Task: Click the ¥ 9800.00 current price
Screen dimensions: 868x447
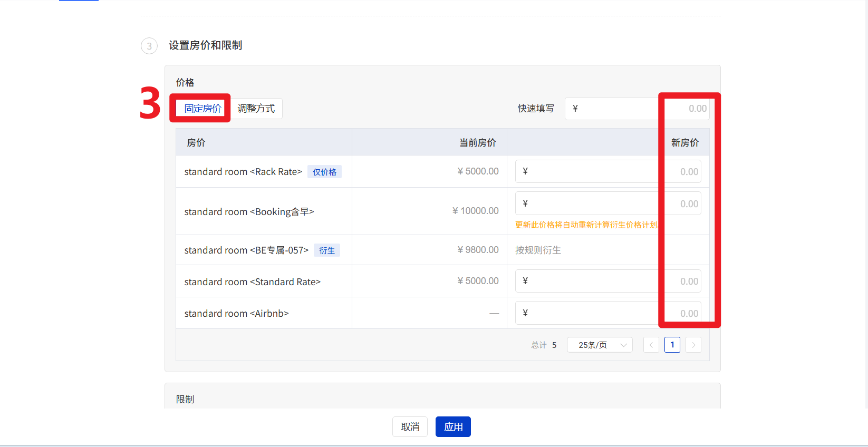Action: (x=478, y=250)
